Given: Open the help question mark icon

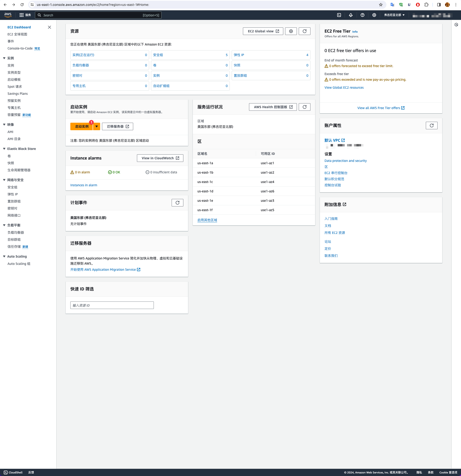Looking at the screenshot, I should pyautogui.click(x=363, y=15).
